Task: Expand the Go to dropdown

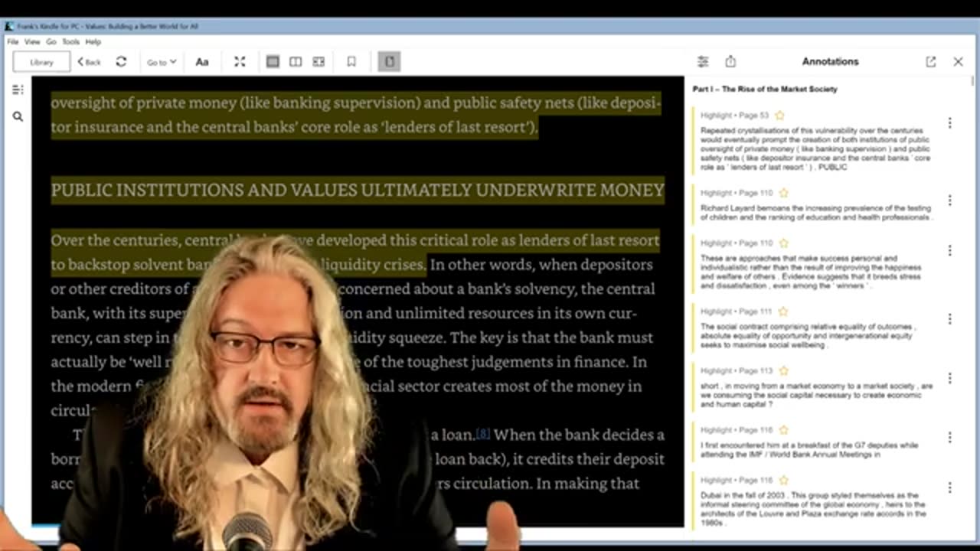Action: point(162,62)
